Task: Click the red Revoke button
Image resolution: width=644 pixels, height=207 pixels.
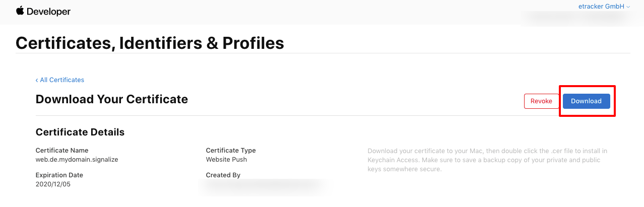Action: 541,101
